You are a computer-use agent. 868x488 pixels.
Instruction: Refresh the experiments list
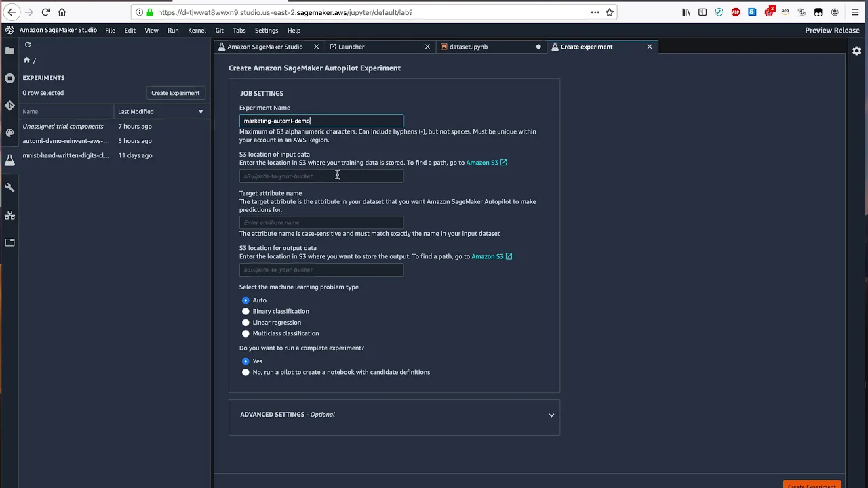pos(28,45)
